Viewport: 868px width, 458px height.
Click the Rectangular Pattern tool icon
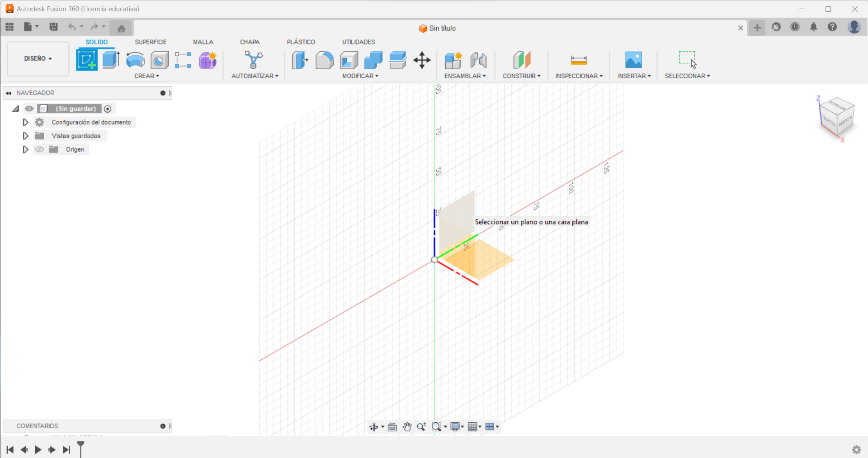click(x=183, y=60)
